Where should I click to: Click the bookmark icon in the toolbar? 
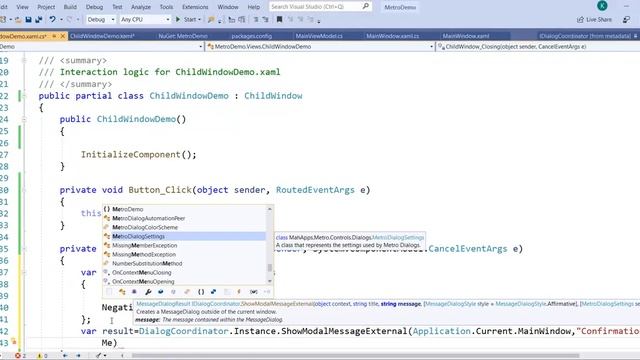coord(280,19)
